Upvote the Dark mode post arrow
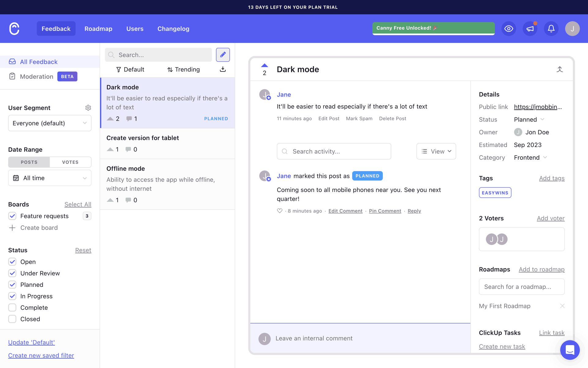 [x=265, y=65]
